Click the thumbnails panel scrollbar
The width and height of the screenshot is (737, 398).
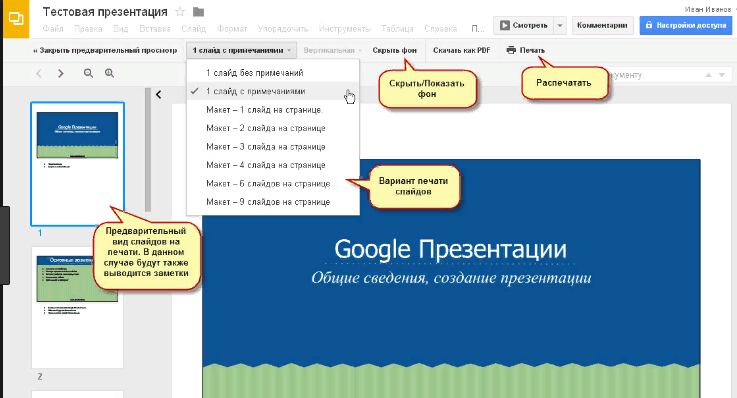click(x=148, y=149)
